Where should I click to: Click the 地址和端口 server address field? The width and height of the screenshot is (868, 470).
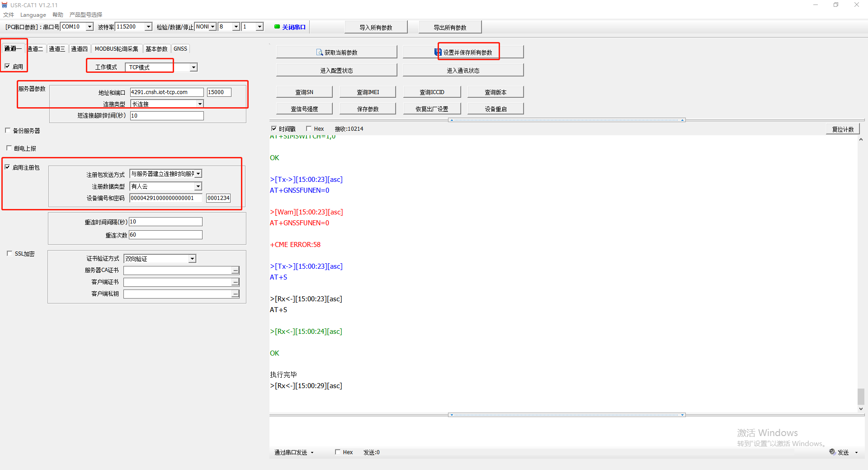click(166, 92)
